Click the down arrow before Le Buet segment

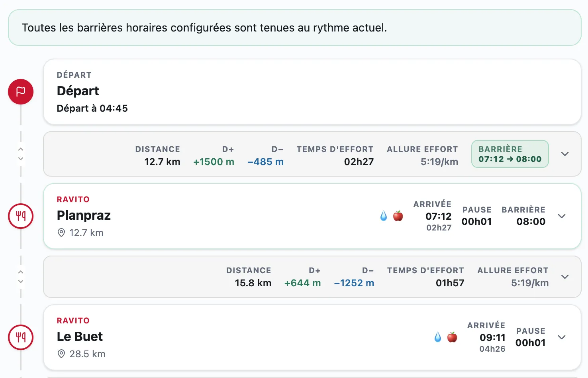(21, 282)
